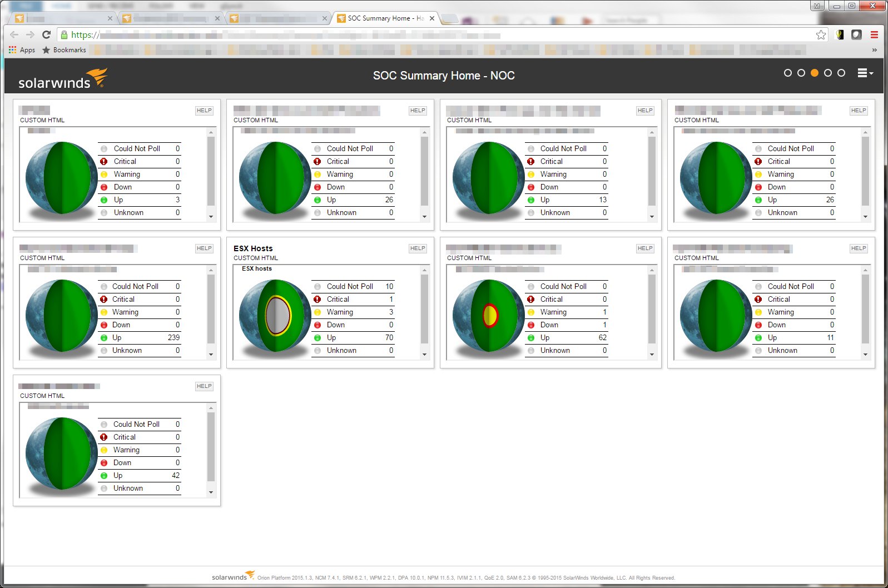Click the green Up icon in ESX Hosts
Screen dimensions: 888x588
pyautogui.click(x=318, y=338)
